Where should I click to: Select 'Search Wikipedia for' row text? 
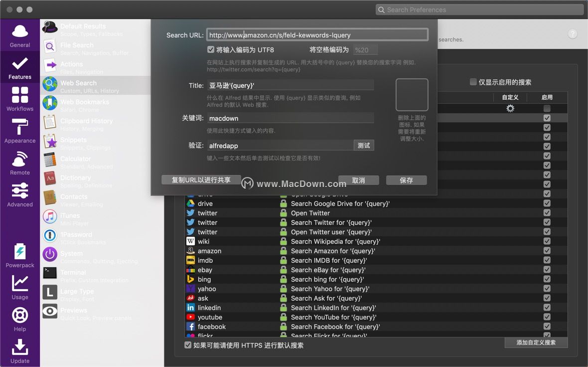(x=335, y=241)
